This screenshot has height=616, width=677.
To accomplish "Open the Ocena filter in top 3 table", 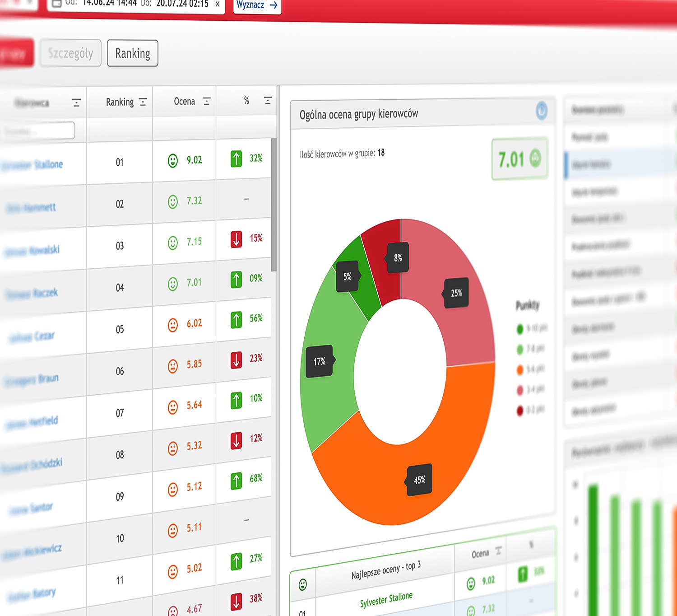I will pos(498,551).
